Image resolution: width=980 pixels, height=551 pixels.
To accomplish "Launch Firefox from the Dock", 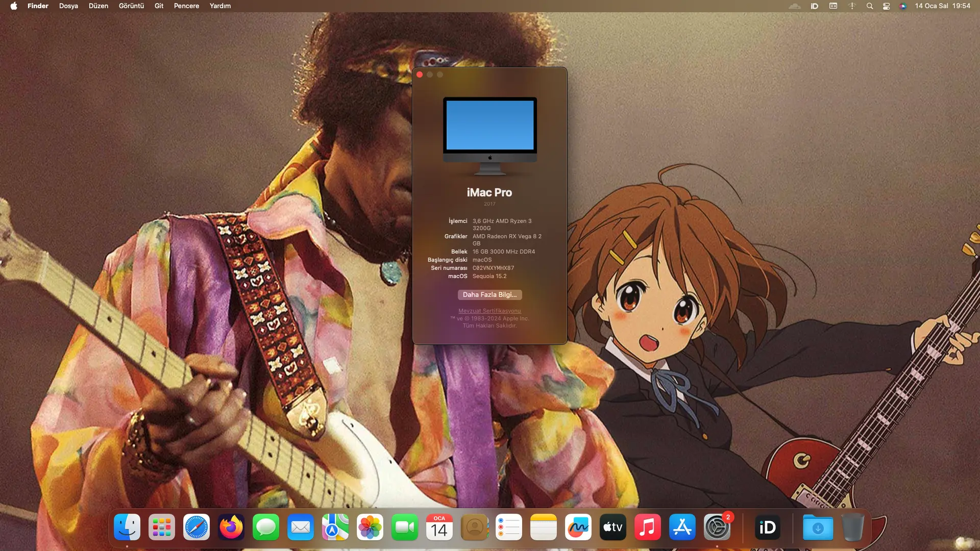I will pyautogui.click(x=231, y=527).
